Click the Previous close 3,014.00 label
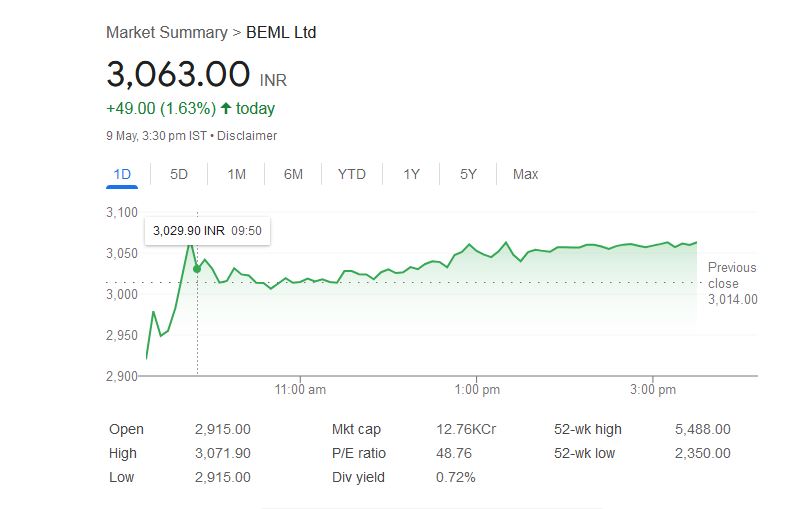805x509 pixels. point(732,283)
